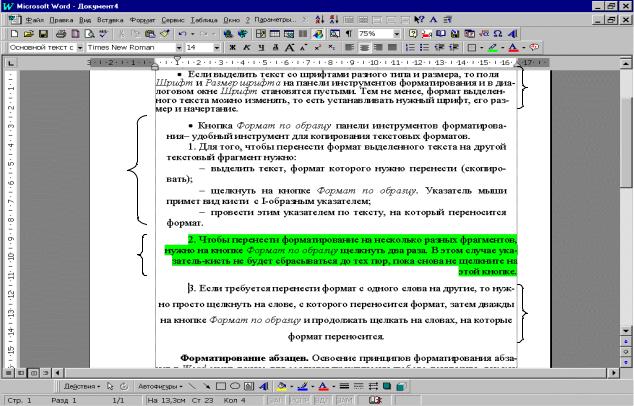Open the Tables and Borders toolbar icon
This screenshot has width=634, height=406.
coord(261,34)
